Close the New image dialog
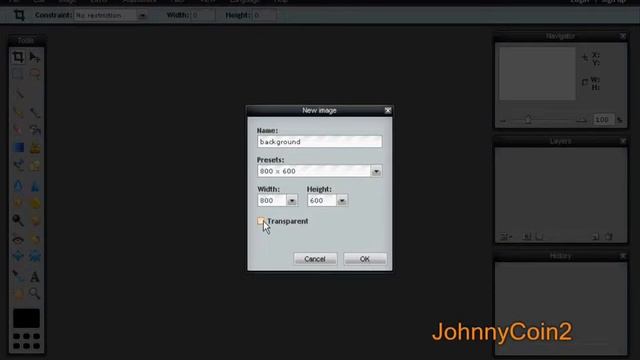This screenshot has width=640, height=360. 388,110
